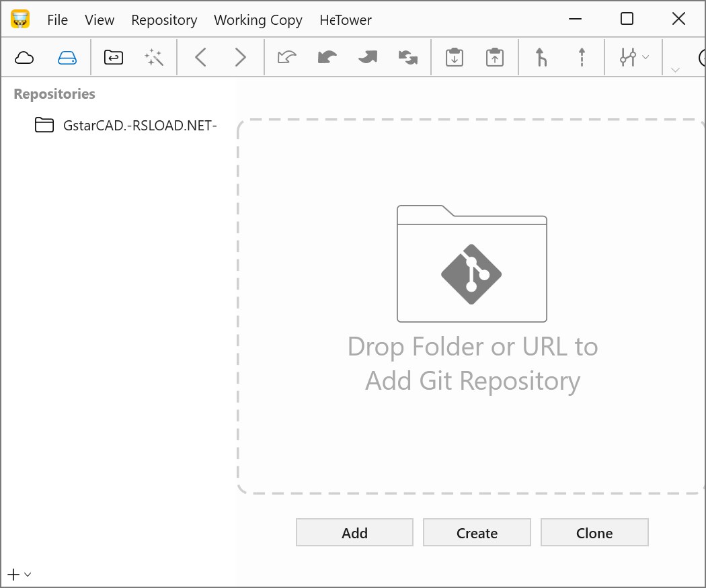Click the Git-Flow branching icon
Screen dimensions: 706x588
pos(627,58)
